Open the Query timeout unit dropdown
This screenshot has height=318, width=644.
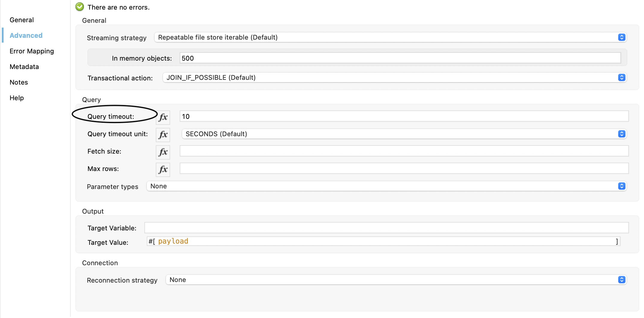pyautogui.click(x=404, y=134)
